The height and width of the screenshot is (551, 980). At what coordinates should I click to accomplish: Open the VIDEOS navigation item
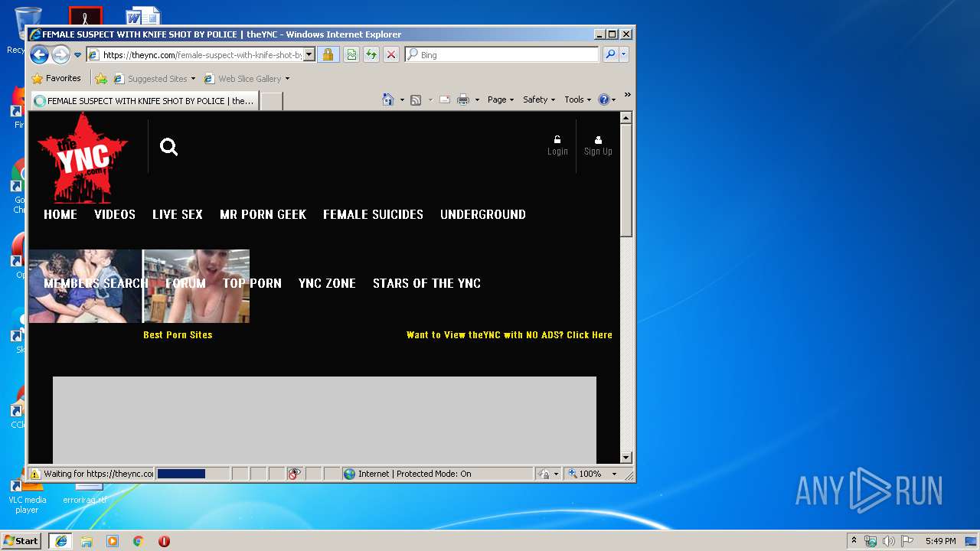[115, 214]
